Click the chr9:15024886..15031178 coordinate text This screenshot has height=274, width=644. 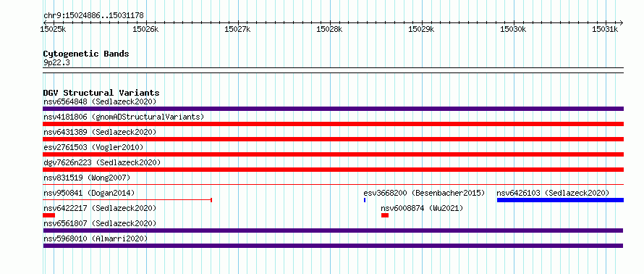(x=93, y=16)
